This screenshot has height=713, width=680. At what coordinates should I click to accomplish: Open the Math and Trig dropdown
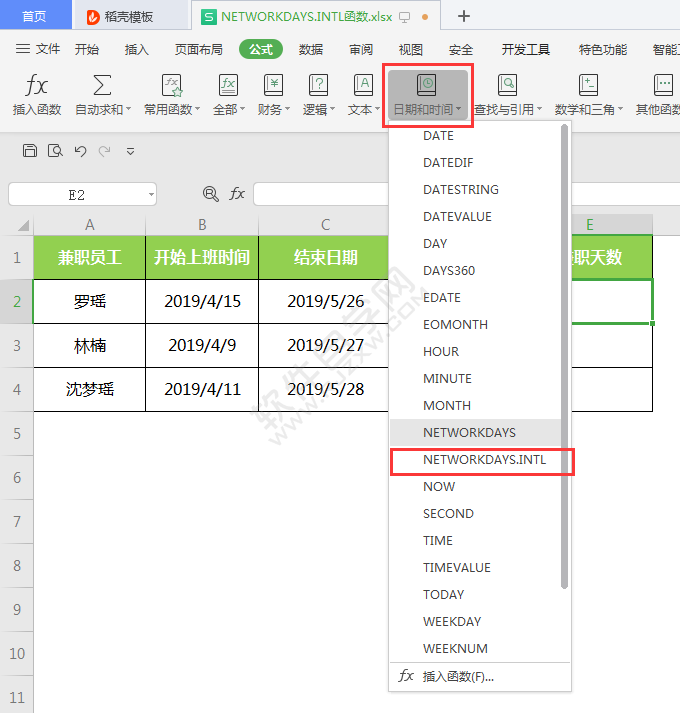[588, 95]
